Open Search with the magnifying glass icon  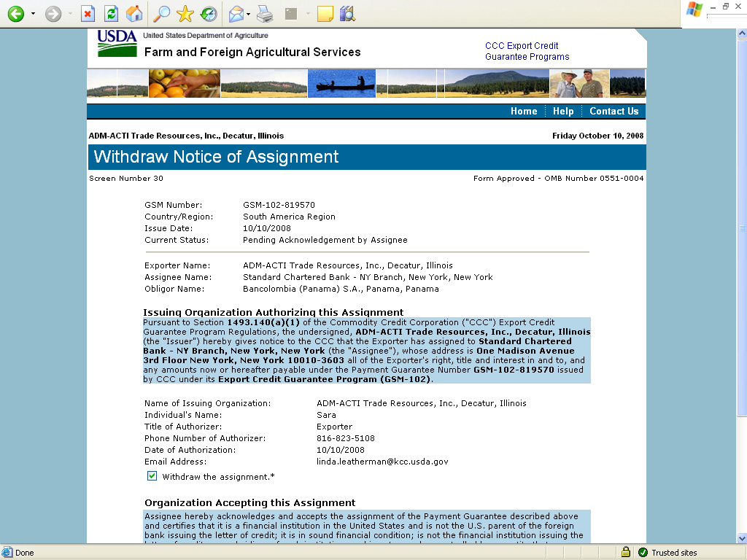[161, 14]
